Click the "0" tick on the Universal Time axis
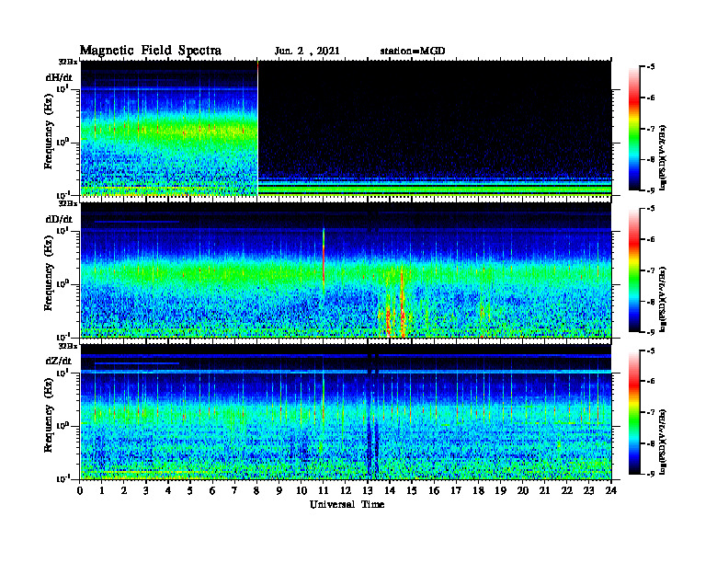 (x=80, y=491)
